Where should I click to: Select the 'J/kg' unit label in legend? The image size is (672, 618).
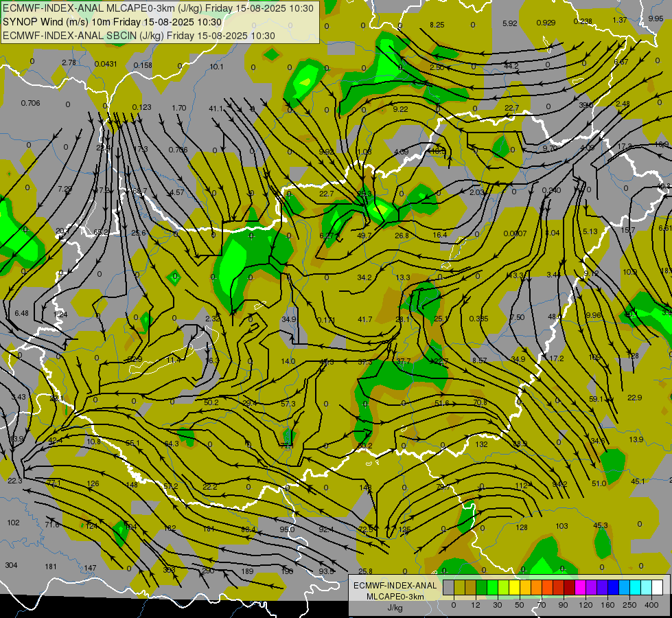[x=395, y=608]
